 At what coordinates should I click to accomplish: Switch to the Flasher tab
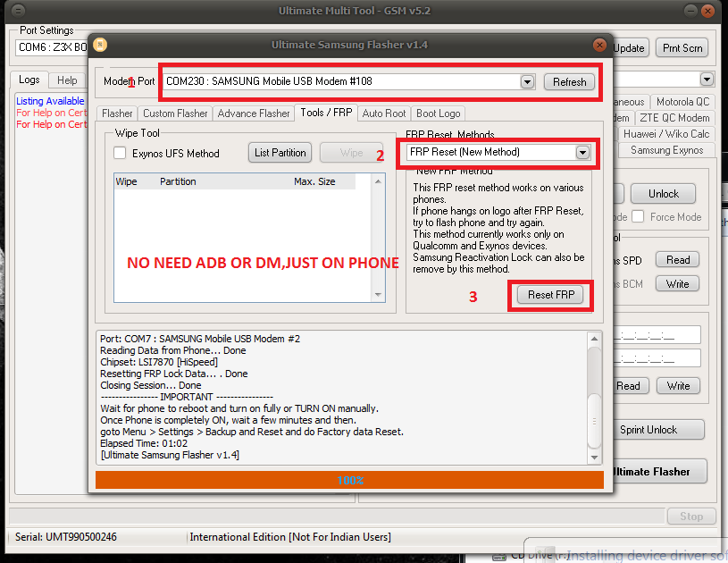[117, 113]
